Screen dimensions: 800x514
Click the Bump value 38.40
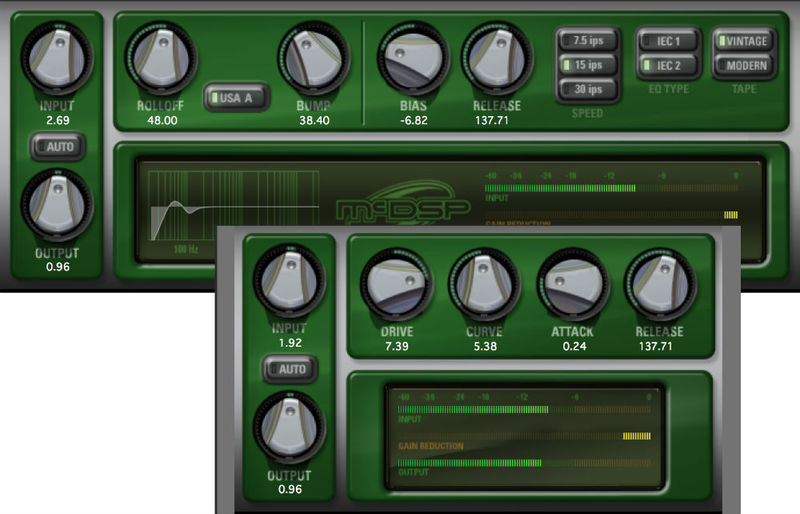pos(314,120)
